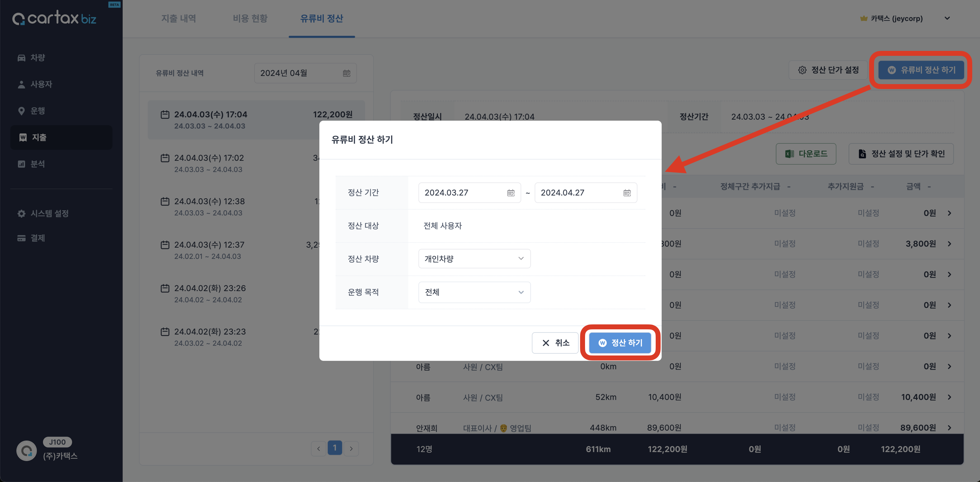Click the 취소 button in the dialog
Screen dimensions: 980x482
555,343
